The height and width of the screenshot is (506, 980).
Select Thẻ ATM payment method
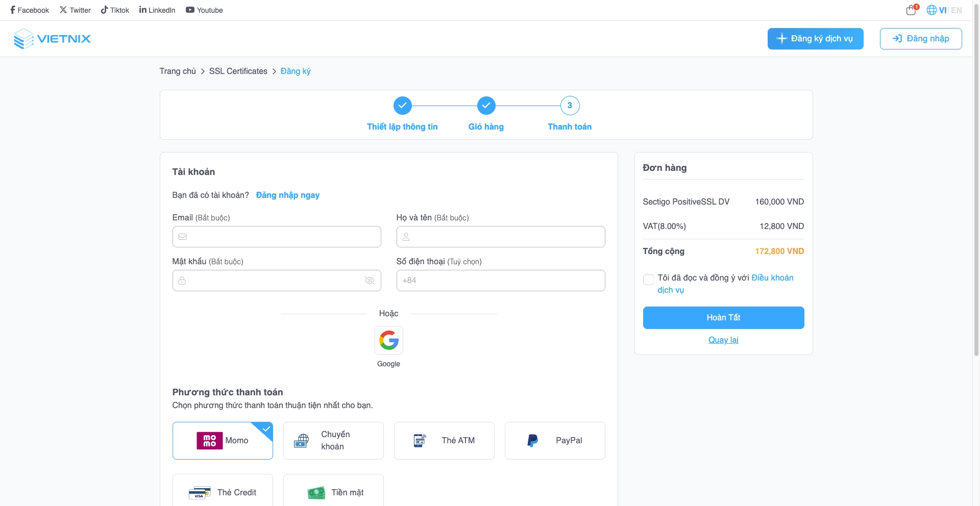click(x=444, y=441)
